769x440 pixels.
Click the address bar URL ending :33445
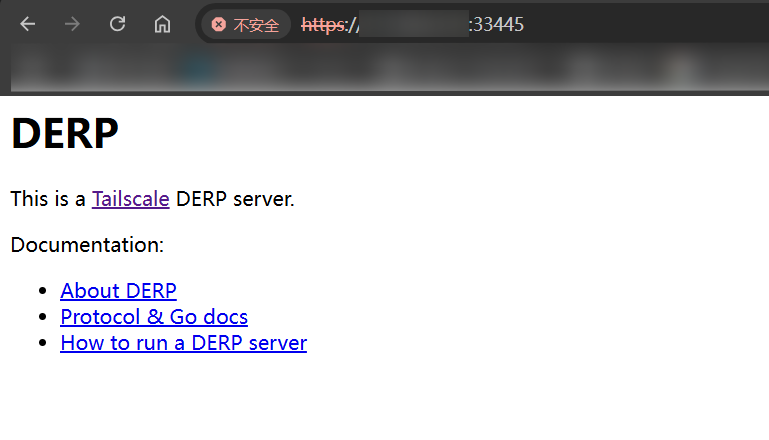pos(412,25)
